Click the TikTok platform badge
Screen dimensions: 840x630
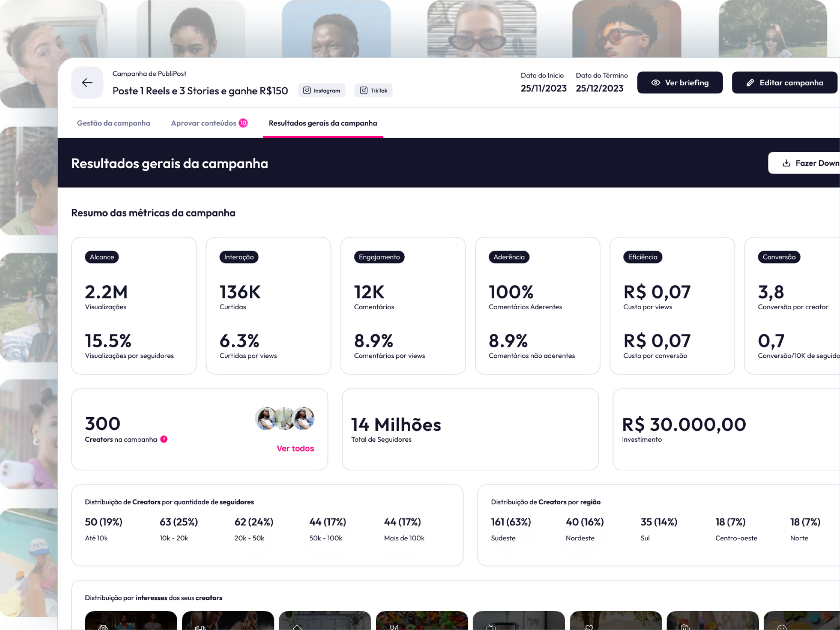373,90
